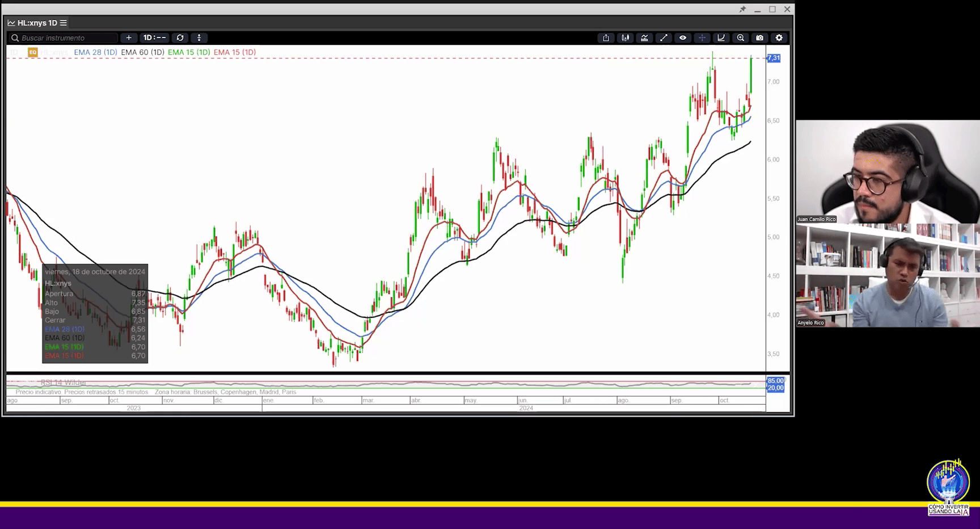This screenshot has height=529, width=980.
Task: Open chart settings gear
Action: 779,38
